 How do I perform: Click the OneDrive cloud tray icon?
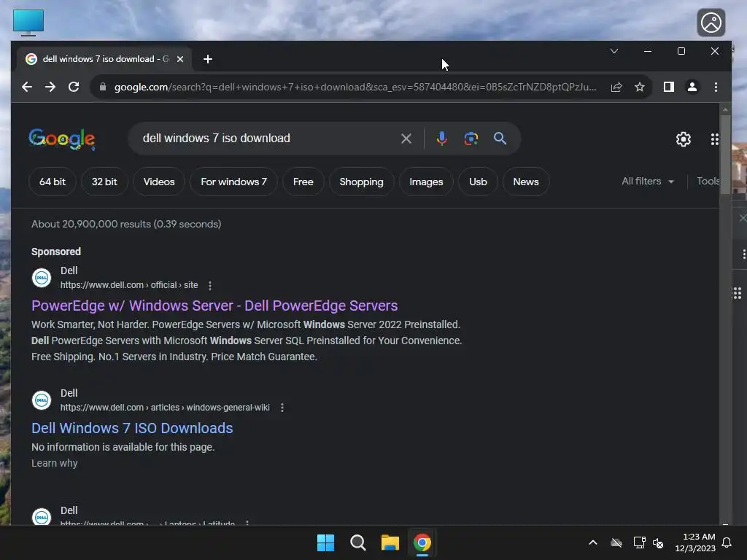pyautogui.click(x=616, y=542)
